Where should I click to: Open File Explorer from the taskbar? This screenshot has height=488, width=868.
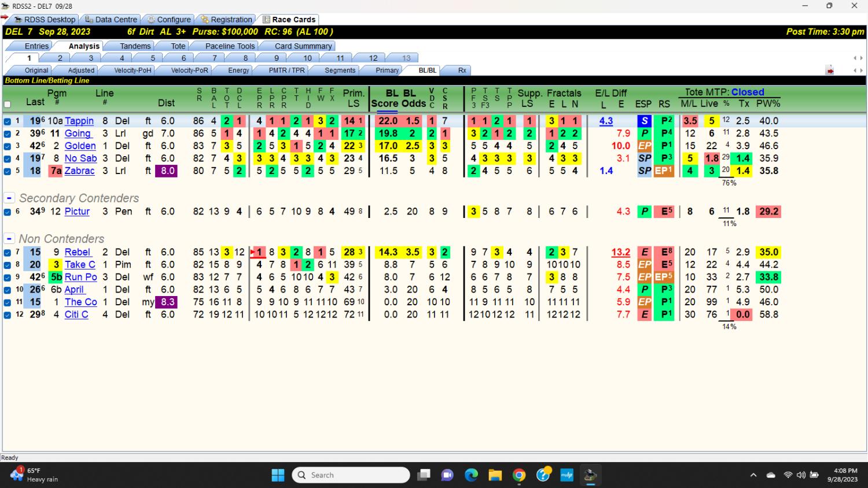(x=495, y=475)
